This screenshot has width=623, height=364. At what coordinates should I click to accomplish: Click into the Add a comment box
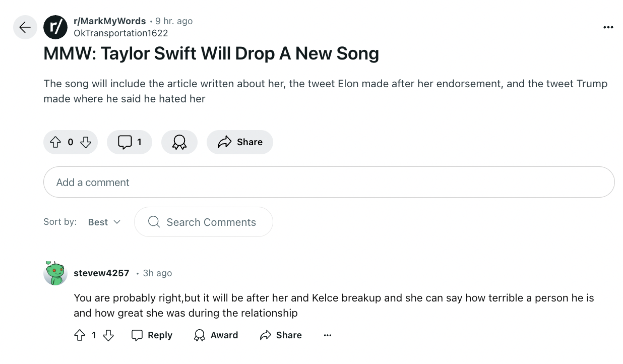(329, 182)
